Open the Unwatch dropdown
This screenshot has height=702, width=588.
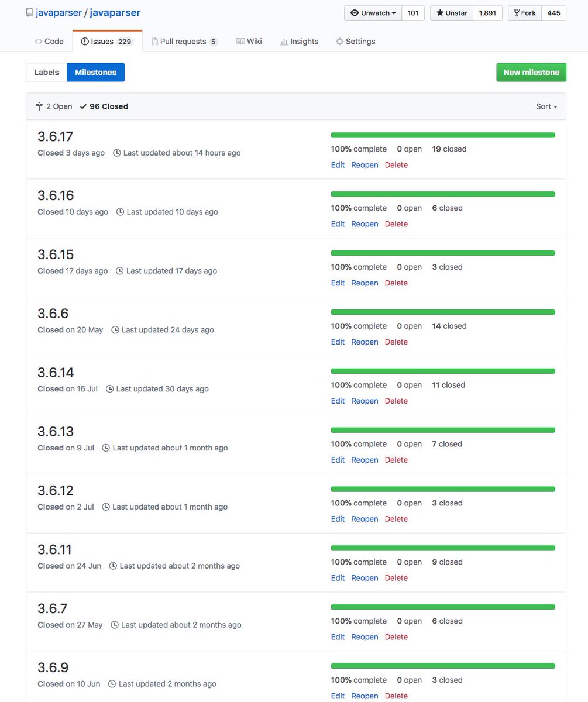pos(373,13)
